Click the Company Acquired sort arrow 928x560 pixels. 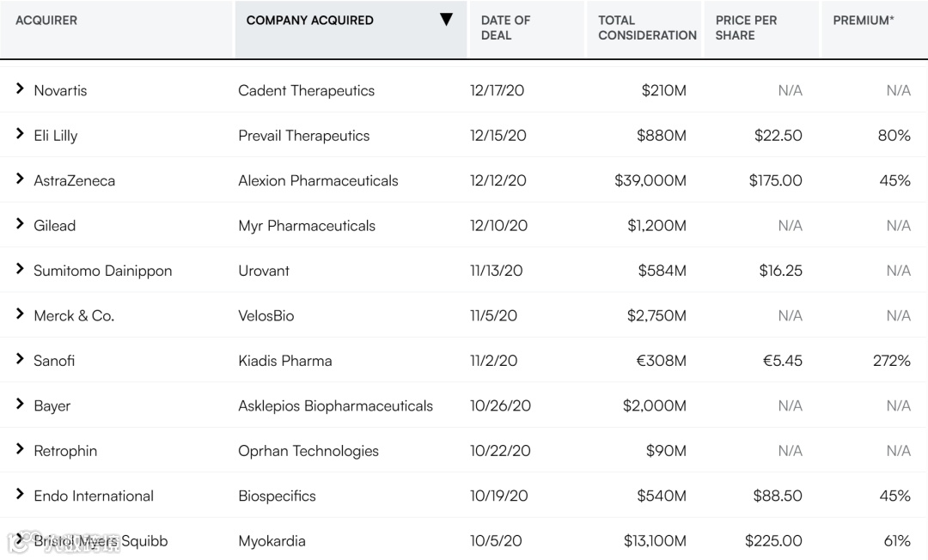tap(446, 20)
